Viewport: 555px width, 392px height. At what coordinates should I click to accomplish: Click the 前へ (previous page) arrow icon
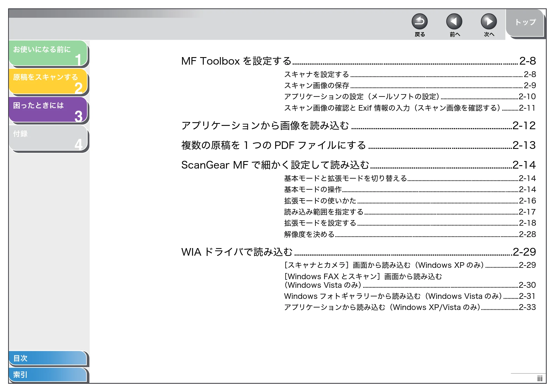tap(454, 22)
